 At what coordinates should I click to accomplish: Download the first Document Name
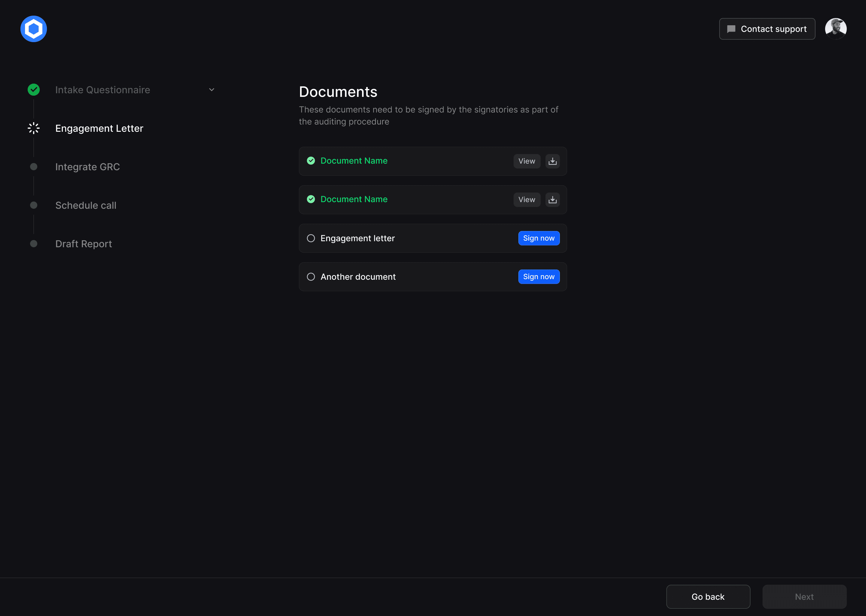click(552, 161)
